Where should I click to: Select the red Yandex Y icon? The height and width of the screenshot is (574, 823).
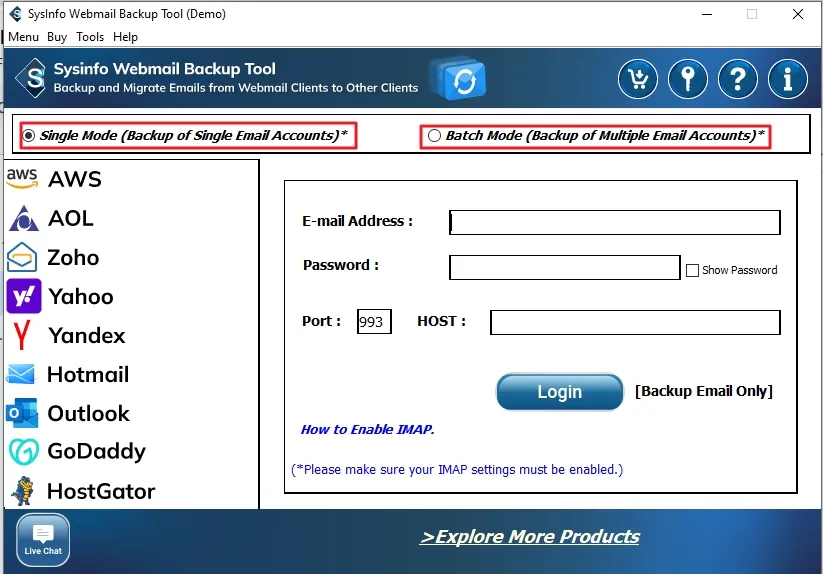[22, 335]
